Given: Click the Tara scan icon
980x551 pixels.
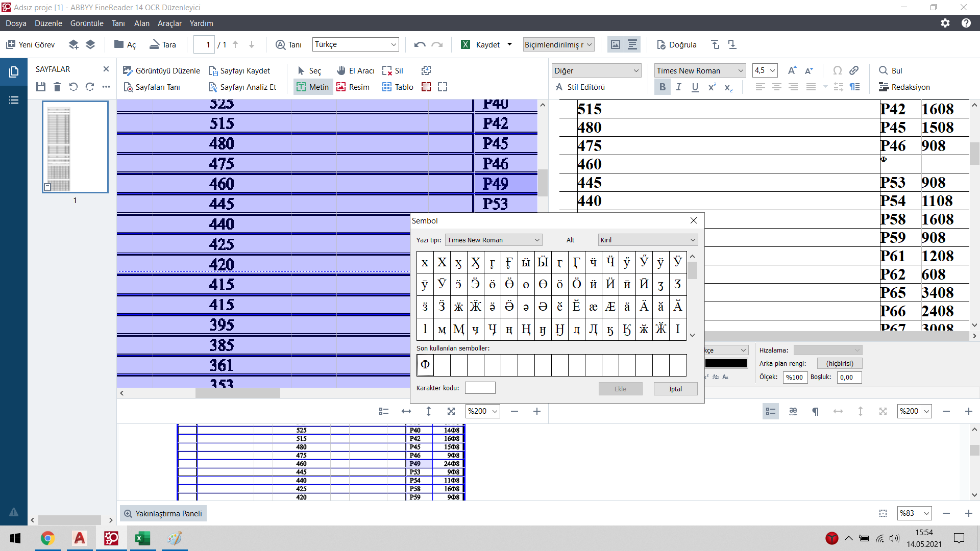Looking at the screenshot, I should 154,45.
